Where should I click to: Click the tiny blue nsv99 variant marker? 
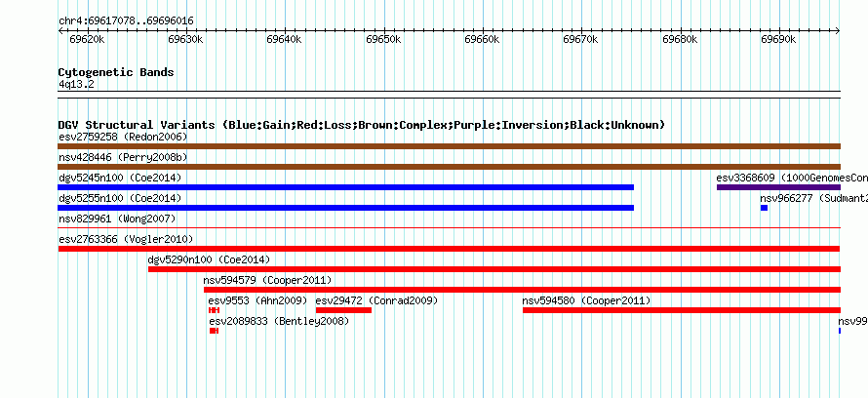[840, 331]
